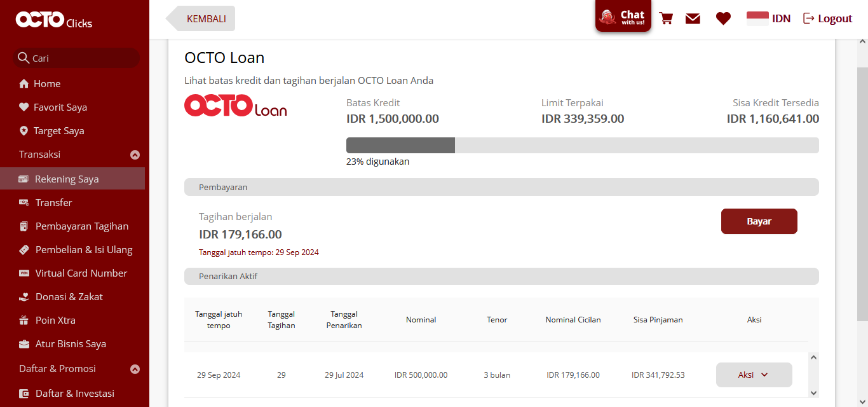This screenshot has width=868, height=407.
Task: Click the IDR 341,792.53 remaining loan cell
Action: tap(658, 375)
